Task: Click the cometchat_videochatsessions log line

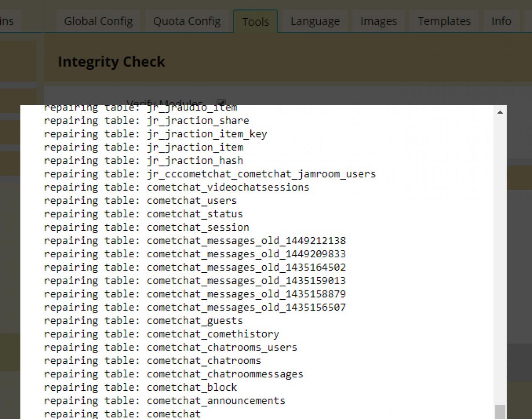Action: pos(177,187)
